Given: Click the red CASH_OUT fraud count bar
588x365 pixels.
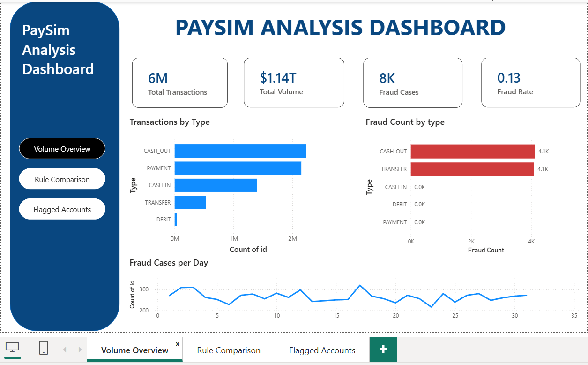Looking at the screenshot, I should (473, 152).
